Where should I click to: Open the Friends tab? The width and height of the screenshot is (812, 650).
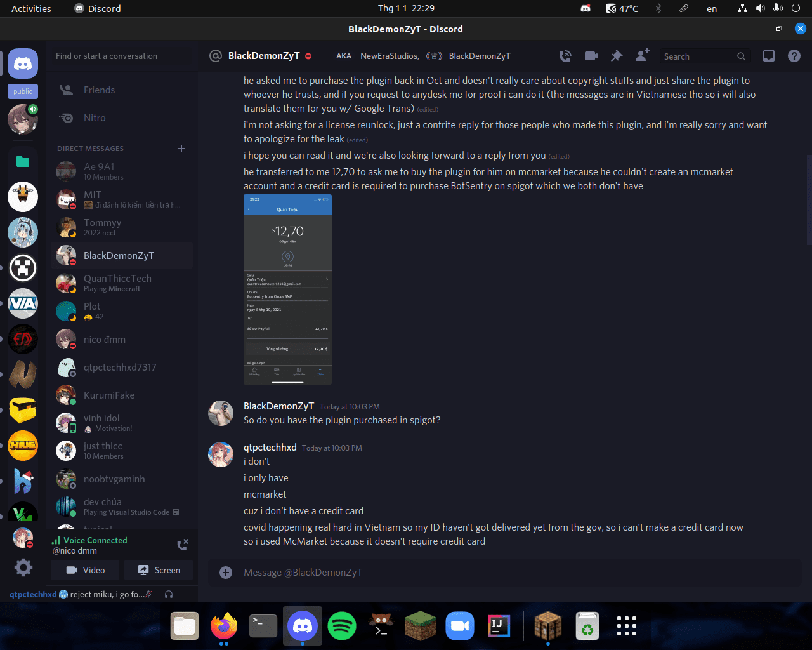point(122,90)
